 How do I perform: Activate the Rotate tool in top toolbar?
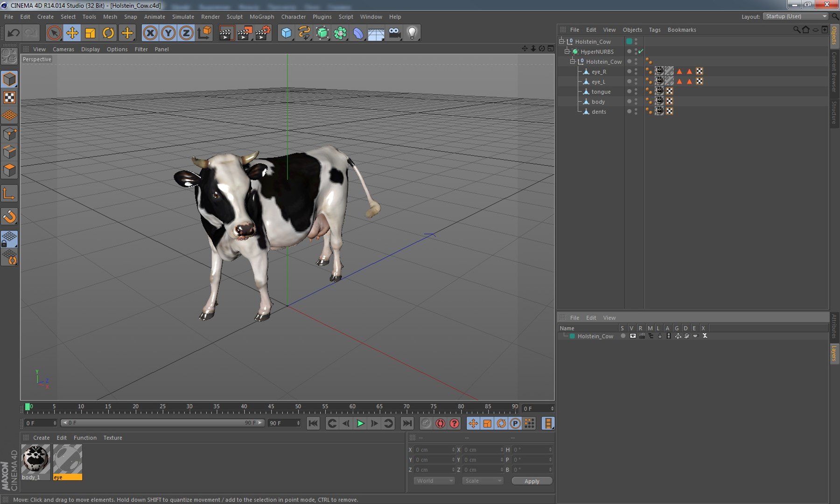[108, 33]
